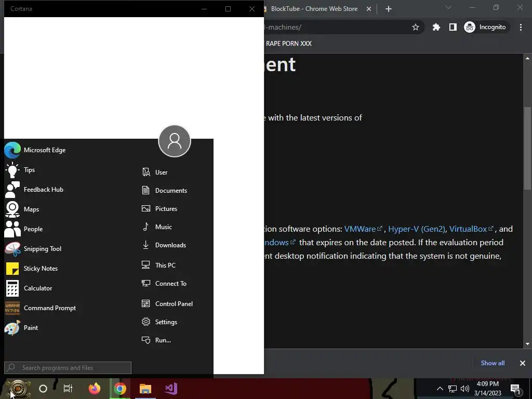
Task: Open Chrome three-dot menu
Action: coord(521,27)
